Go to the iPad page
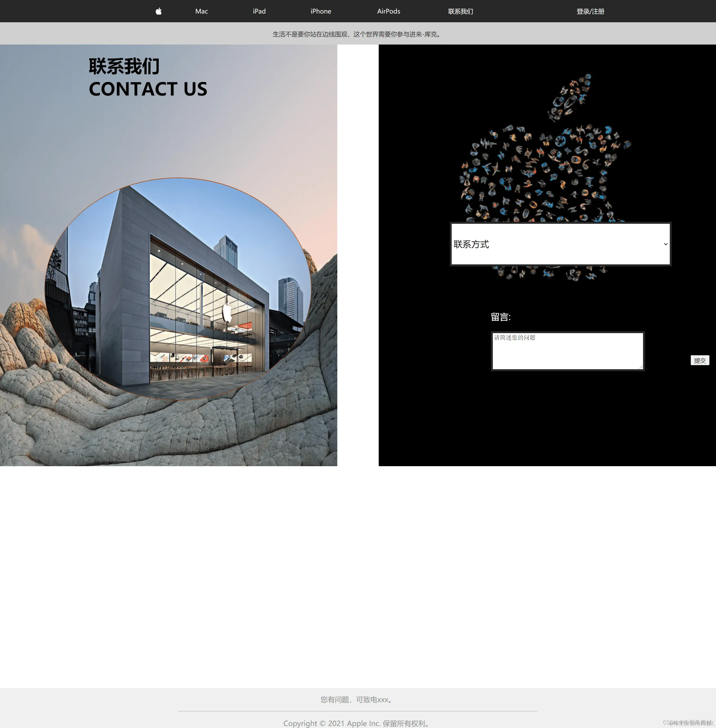 [259, 11]
